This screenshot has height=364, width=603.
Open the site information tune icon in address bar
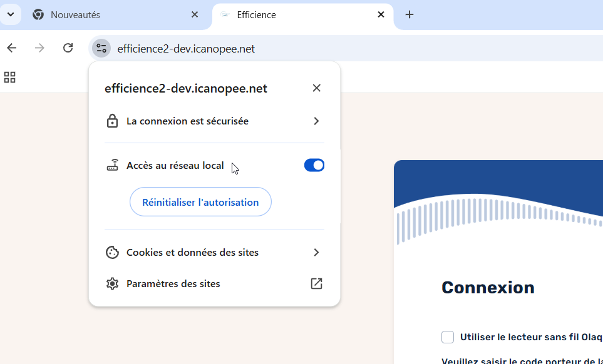(101, 48)
